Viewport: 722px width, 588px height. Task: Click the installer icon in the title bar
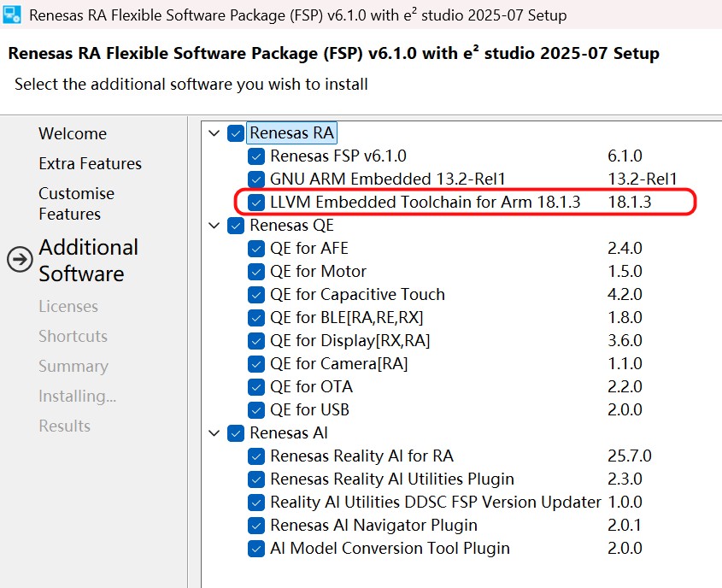[x=12, y=15]
